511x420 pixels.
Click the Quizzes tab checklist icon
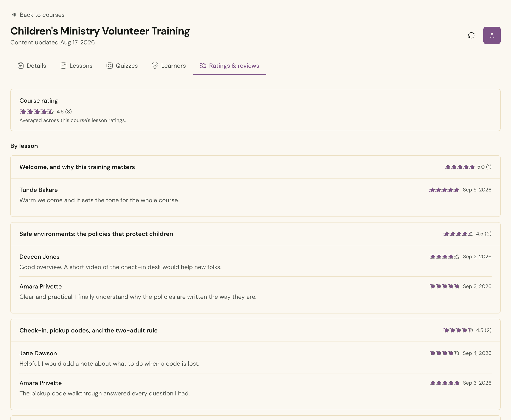109,66
